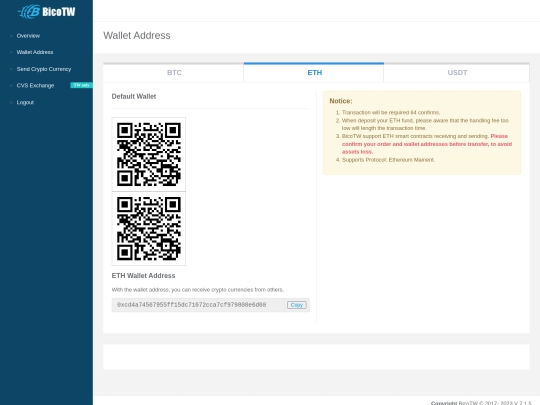The image size is (540, 405).
Task: Click the upper wallet QR code
Action: tap(149, 154)
